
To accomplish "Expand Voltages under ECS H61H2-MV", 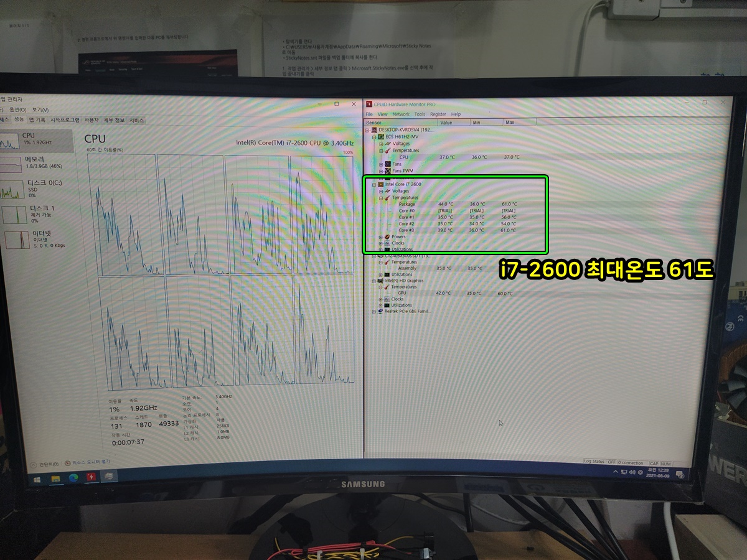I will click(381, 144).
